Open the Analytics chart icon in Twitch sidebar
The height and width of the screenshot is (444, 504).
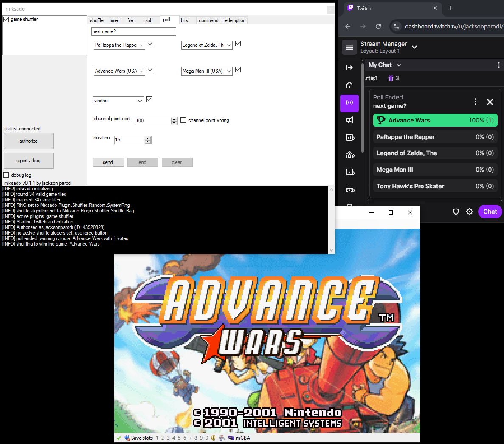(350, 137)
